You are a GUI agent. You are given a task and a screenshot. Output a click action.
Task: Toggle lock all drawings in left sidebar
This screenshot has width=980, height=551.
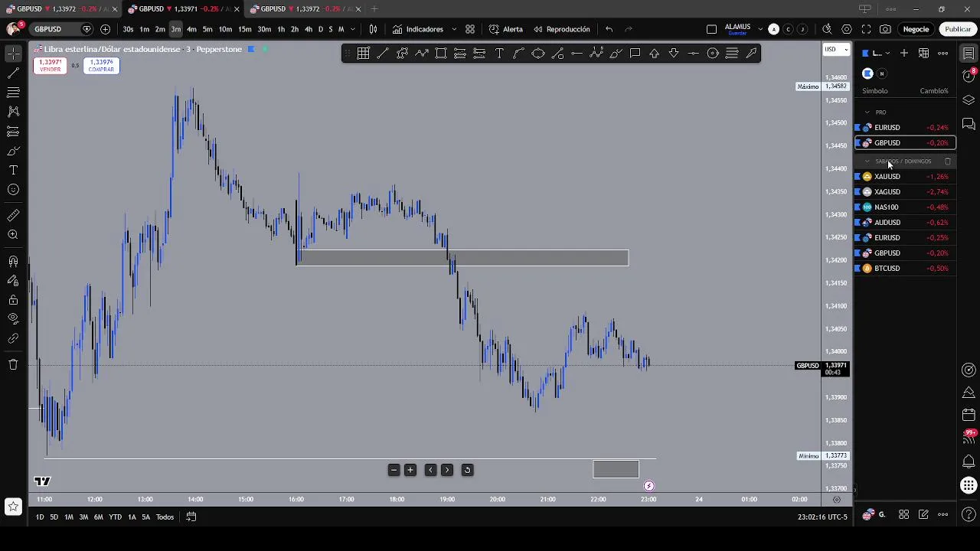pyautogui.click(x=13, y=300)
